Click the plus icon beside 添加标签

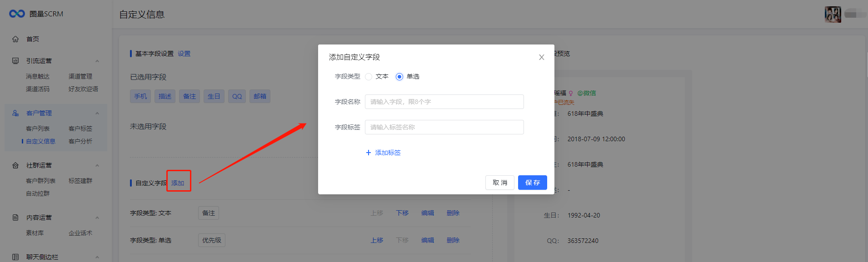click(x=369, y=153)
